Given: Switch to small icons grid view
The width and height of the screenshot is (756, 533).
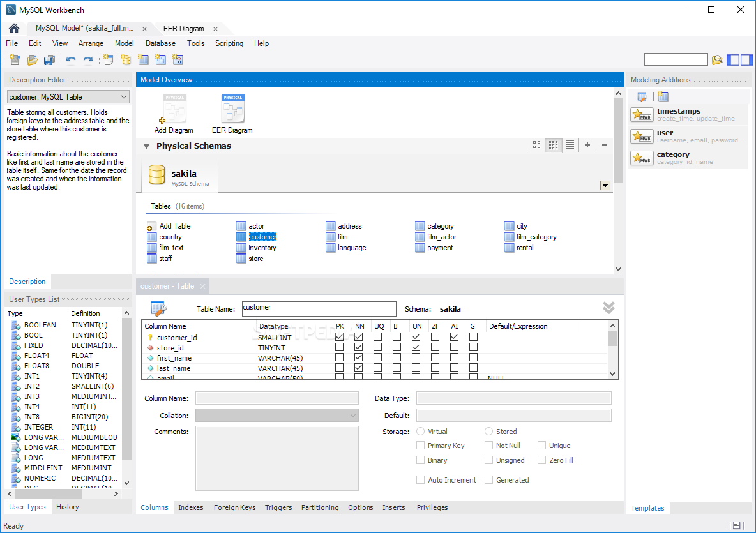Looking at the screenshot, I should tap(553, 144).
